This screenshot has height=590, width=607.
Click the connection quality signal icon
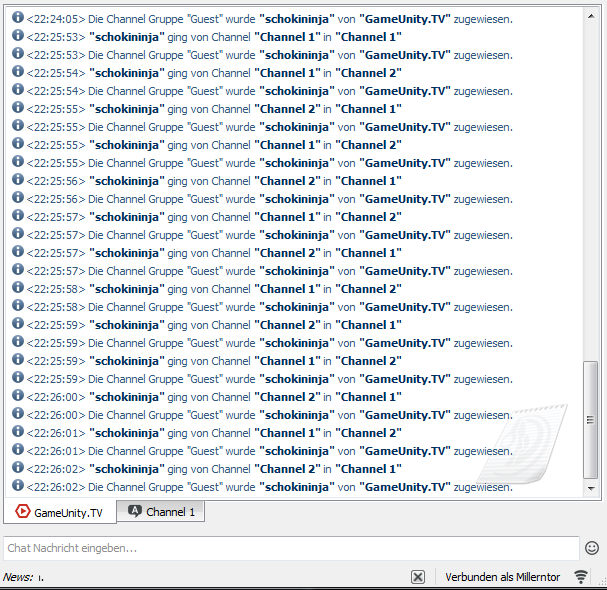click(581, 577)
